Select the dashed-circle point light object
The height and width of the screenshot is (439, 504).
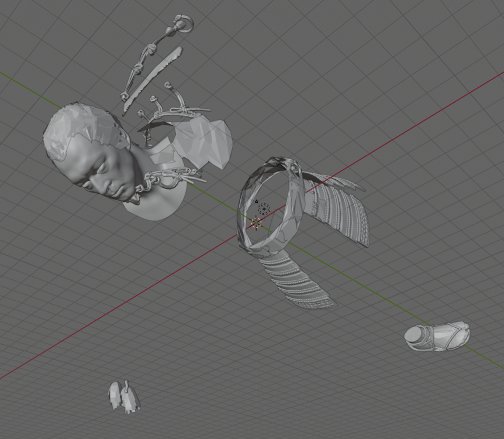(x=264, y=209)
